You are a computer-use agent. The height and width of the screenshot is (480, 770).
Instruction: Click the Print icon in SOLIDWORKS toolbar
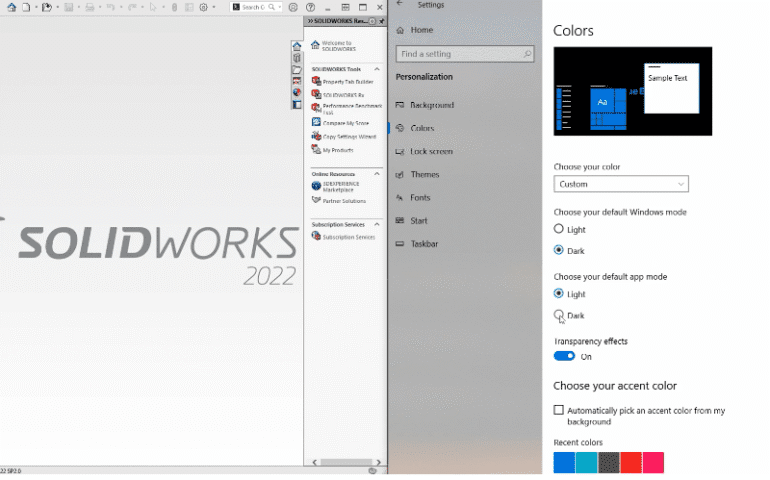[89, 7]
